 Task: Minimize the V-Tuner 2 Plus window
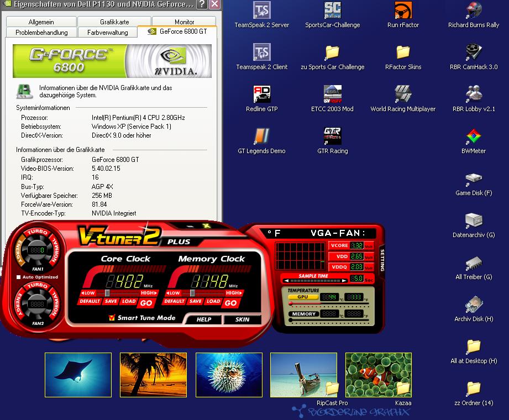coord(191,226)
